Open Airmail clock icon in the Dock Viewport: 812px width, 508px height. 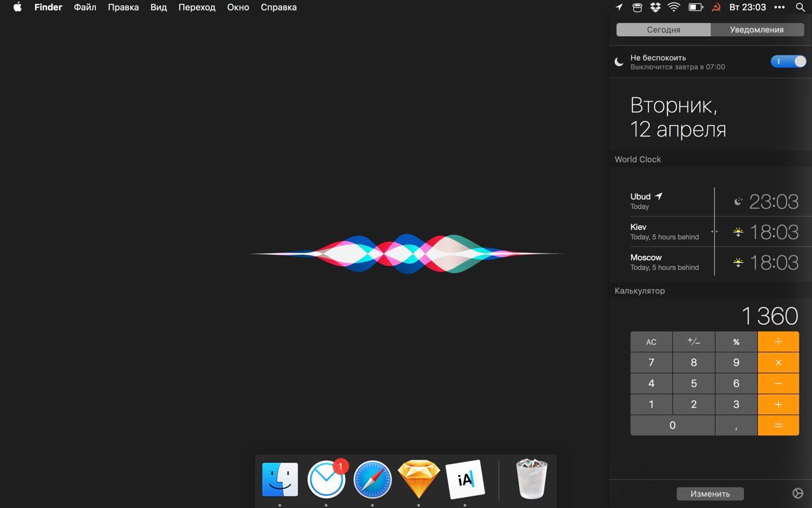[x=327, y=479]
